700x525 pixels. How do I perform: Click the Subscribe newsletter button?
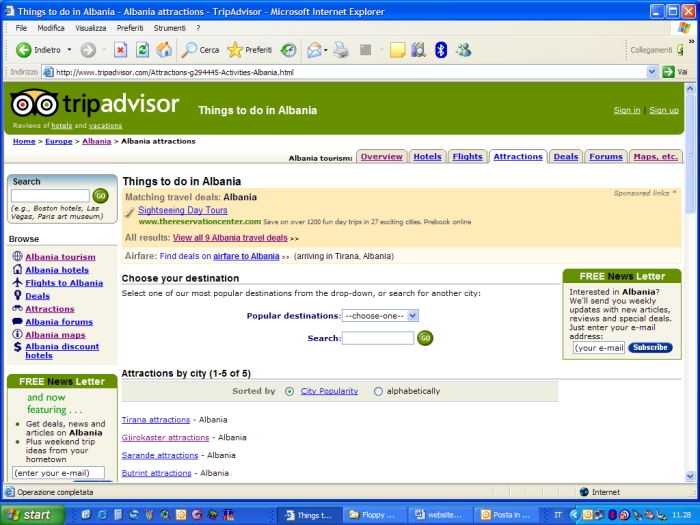pyautogui.click(x=650, y=347)
